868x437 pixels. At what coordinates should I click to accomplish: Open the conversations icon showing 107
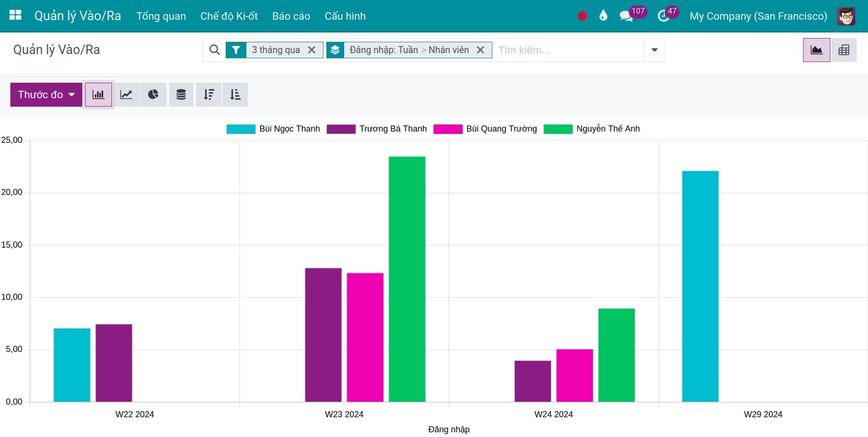tap(633, 15)
